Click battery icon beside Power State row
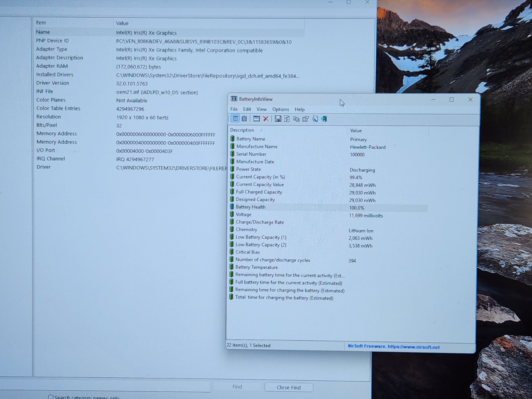The width and height of the screenshot is (532, 399). pyautogui.click(x=232, y=169)
